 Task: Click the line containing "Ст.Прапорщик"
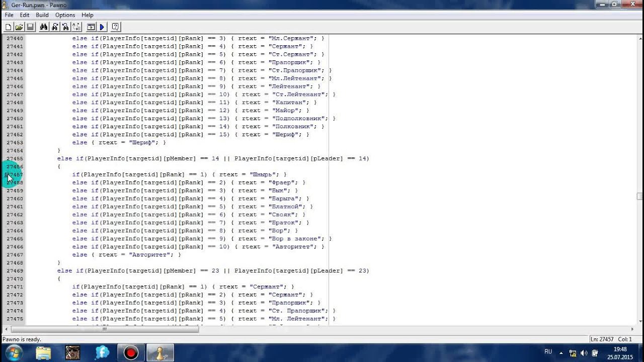(x=202, y=70)
